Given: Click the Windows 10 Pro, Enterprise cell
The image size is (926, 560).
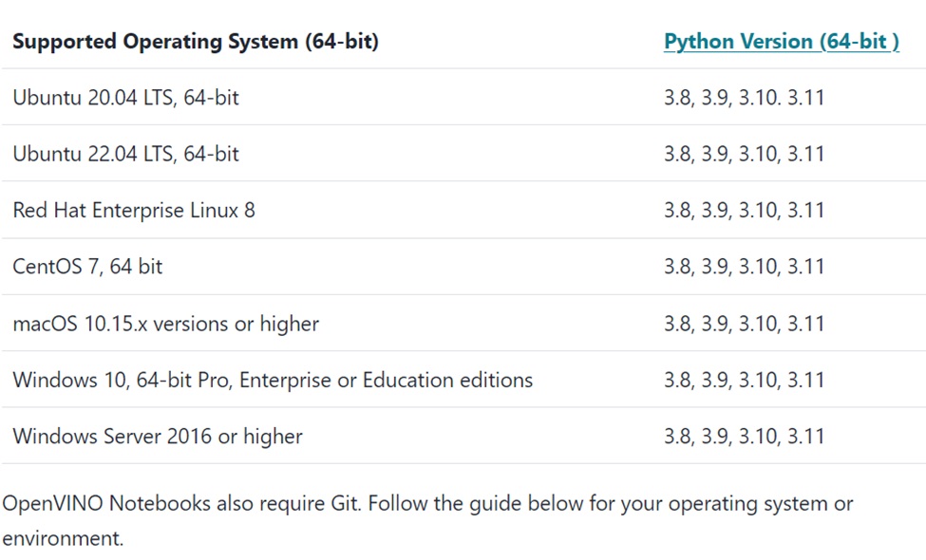Looking at the screenshot, I should [x=273, y=380].
